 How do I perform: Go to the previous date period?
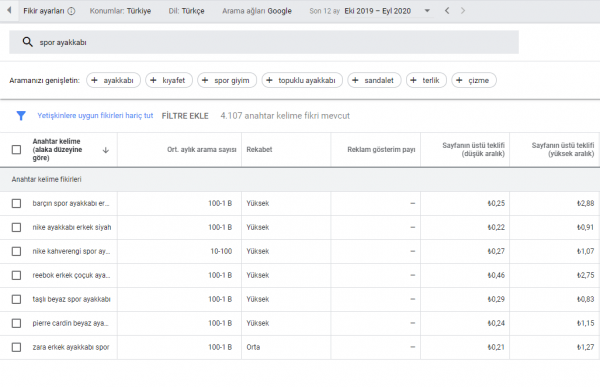(447, 11)
